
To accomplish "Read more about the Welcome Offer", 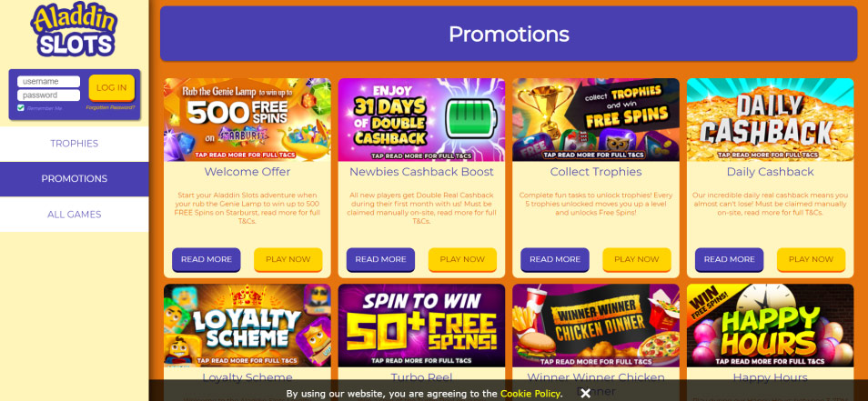I will pos(206,259).
